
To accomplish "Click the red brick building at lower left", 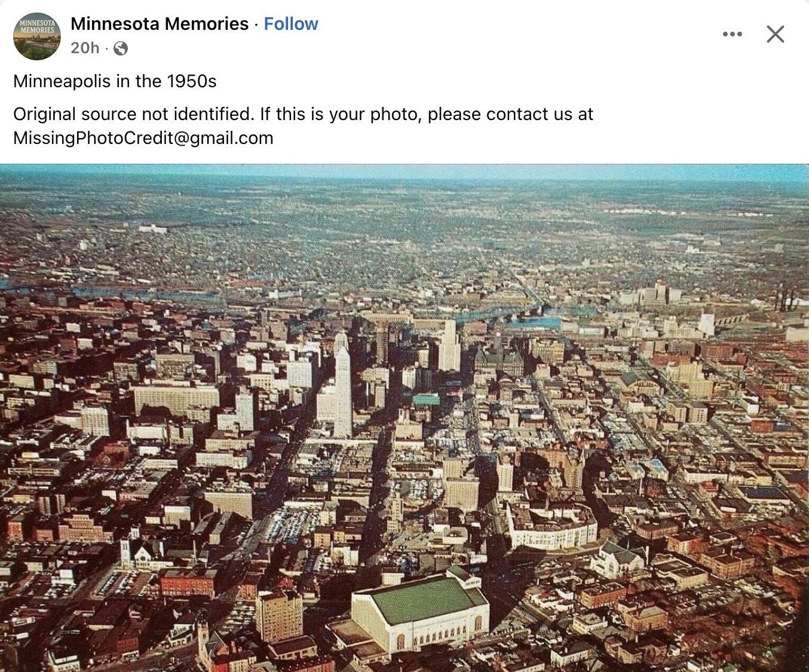I will (186, 582).
